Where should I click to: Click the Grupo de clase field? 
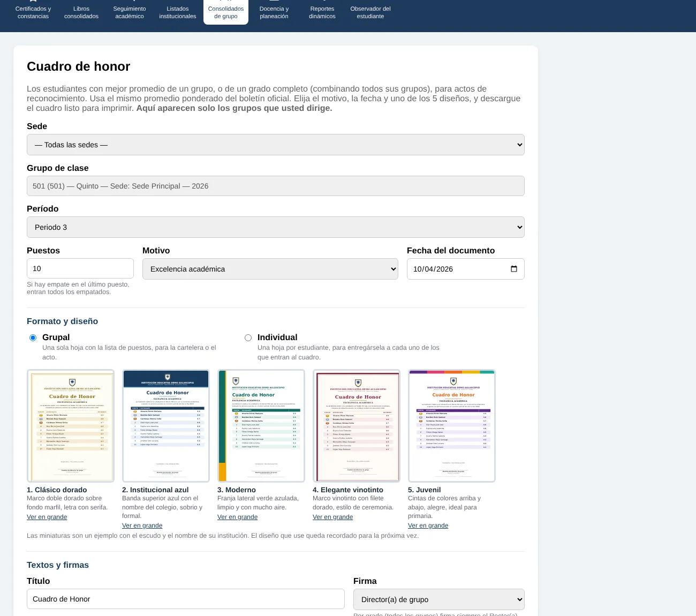pos(276,186)
